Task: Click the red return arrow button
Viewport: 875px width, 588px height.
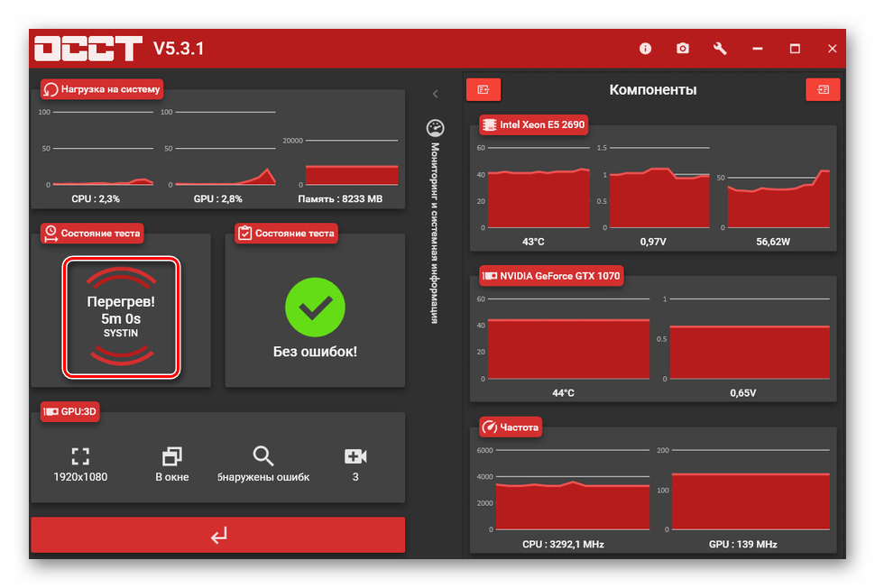Action: pyautogui.click(x=218, y=535)
